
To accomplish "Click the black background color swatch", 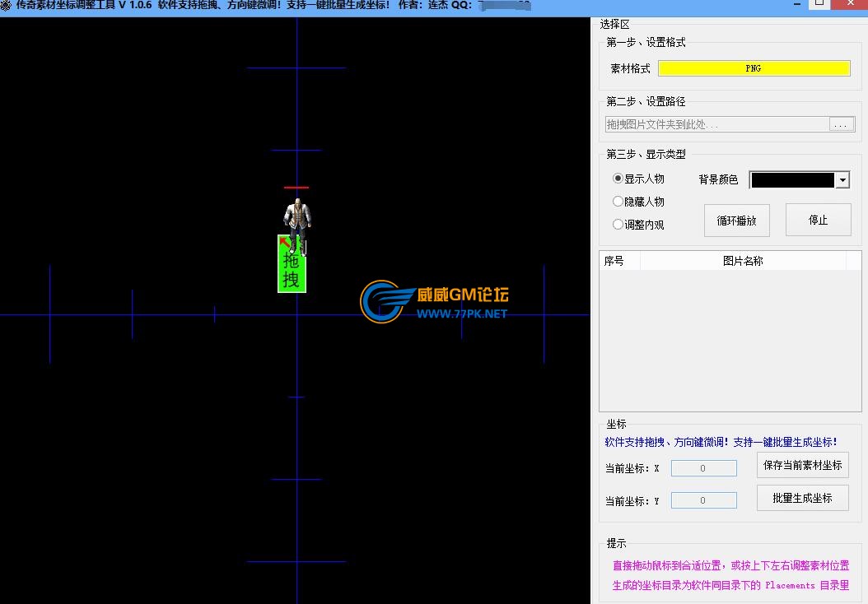I will point(792,179).
